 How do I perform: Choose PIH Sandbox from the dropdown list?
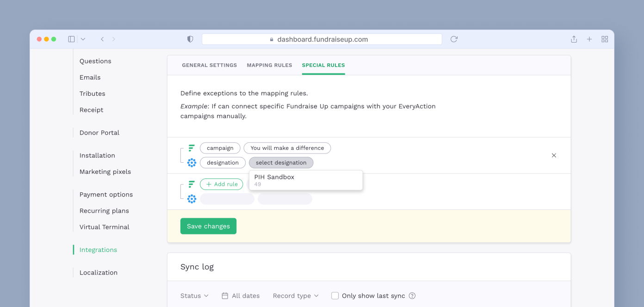pos(306,180)
